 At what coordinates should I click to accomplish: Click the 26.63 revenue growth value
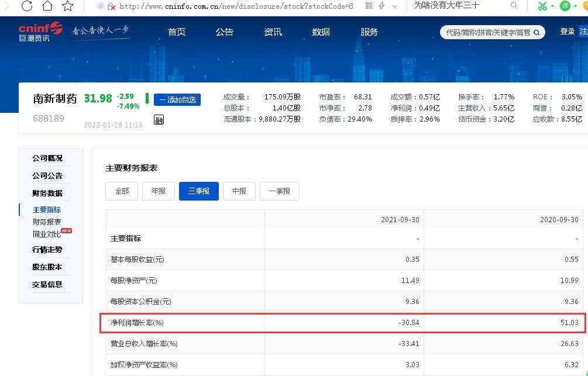(x=570, y=344)
